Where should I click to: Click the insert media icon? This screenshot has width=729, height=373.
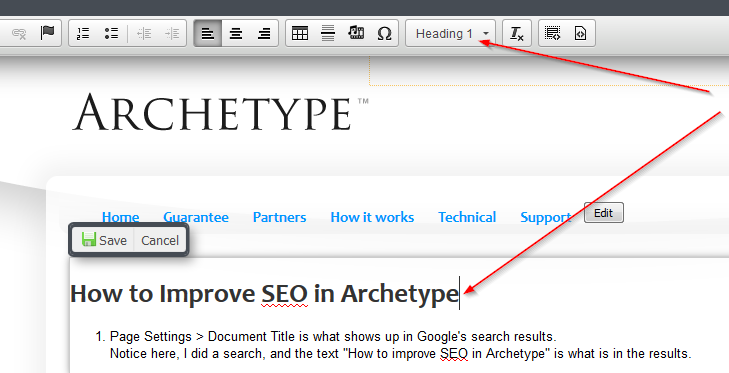click(356, 33)
